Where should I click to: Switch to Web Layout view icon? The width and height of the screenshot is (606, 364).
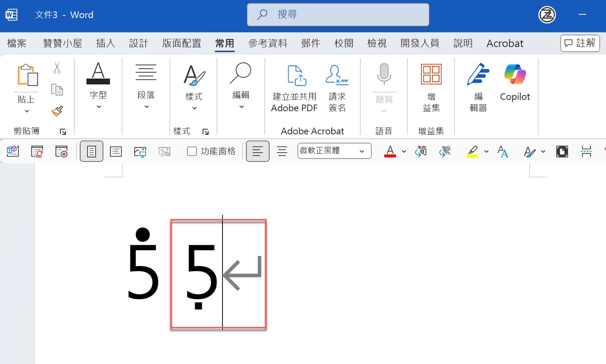(x=140, y=151)
